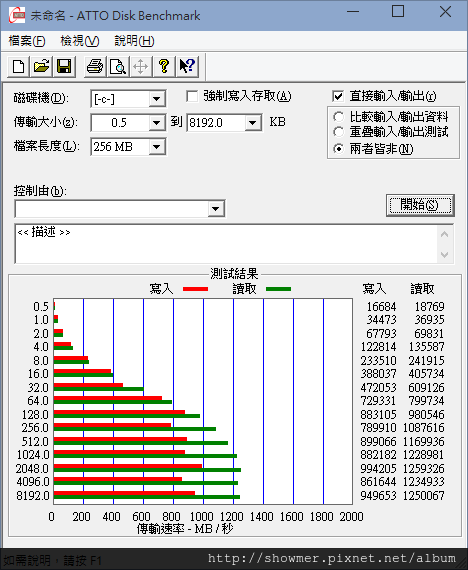This screenshot has width=468, height=570.
Task: Maximize the ATTO Disk Benchmark window
Action: (398, 11)
